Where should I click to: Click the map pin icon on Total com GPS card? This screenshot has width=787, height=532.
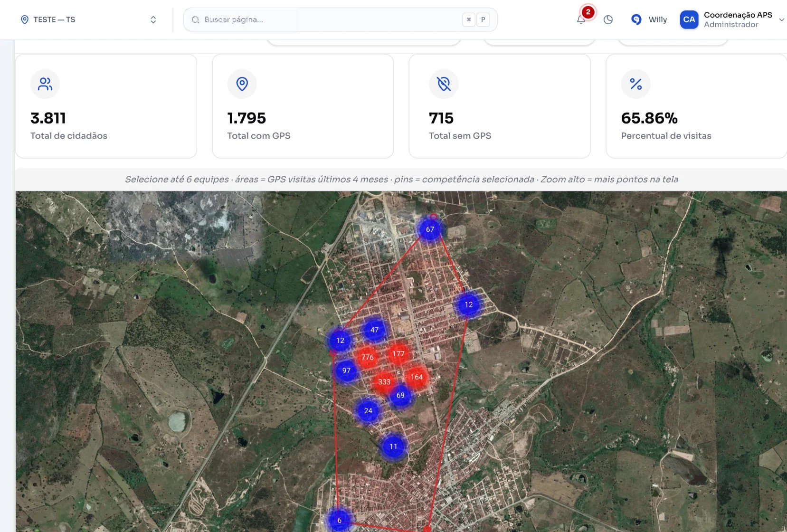tap(242, 84)
